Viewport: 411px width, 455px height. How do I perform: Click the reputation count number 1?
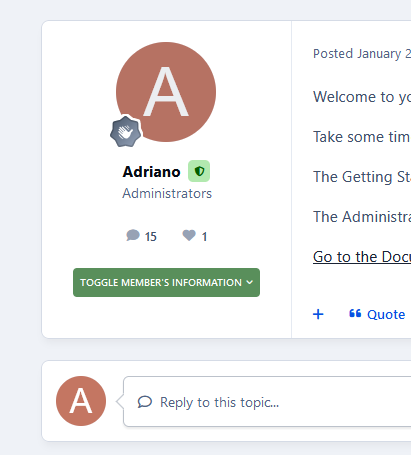pos(204,237)
